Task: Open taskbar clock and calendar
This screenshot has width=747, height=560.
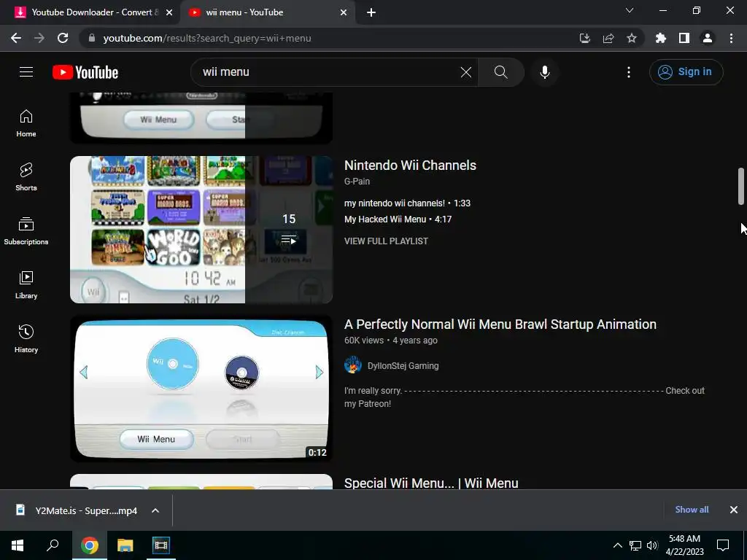Action: [x=684, y=545]
